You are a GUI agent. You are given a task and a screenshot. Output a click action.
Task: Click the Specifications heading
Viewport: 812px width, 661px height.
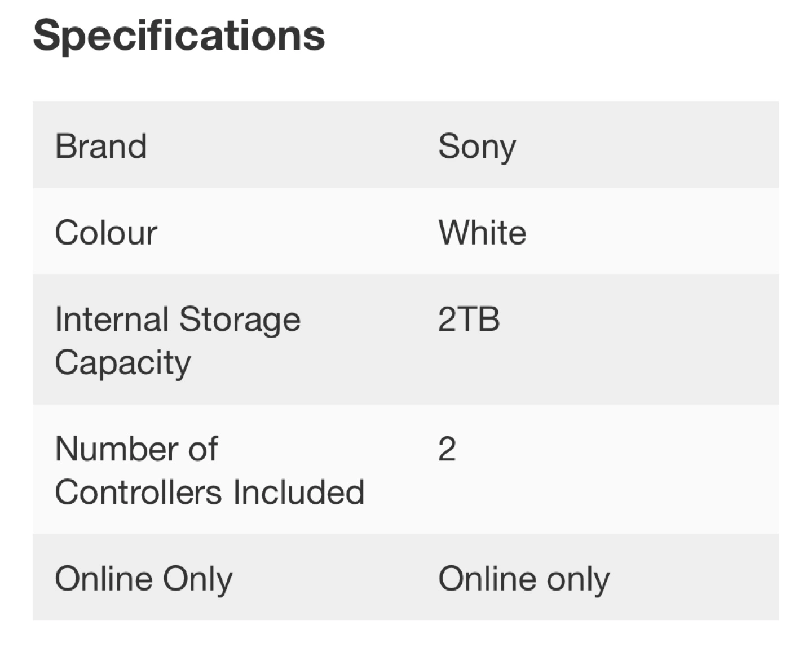pyautogui.click(x=179, y=36)
